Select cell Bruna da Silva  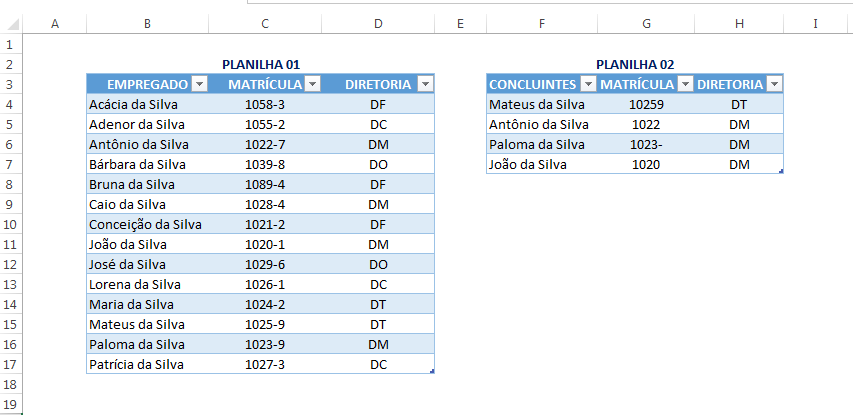[x=147, y=184]
